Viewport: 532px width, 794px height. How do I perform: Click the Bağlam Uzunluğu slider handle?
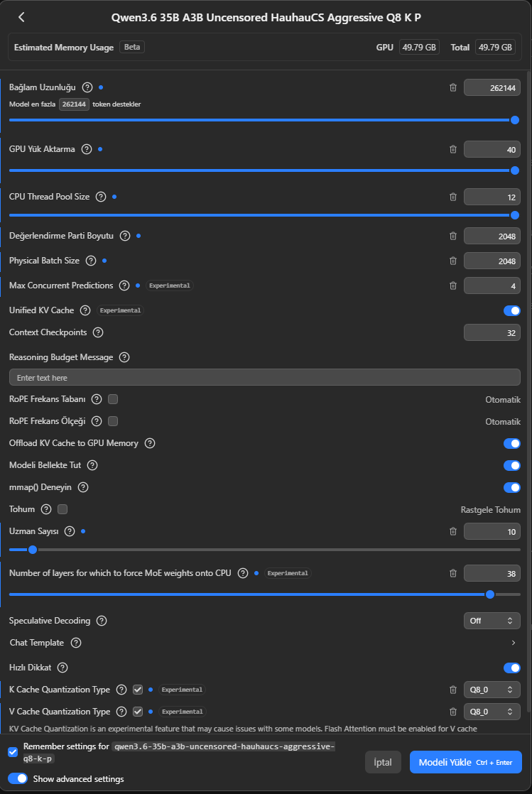[515, 120]
